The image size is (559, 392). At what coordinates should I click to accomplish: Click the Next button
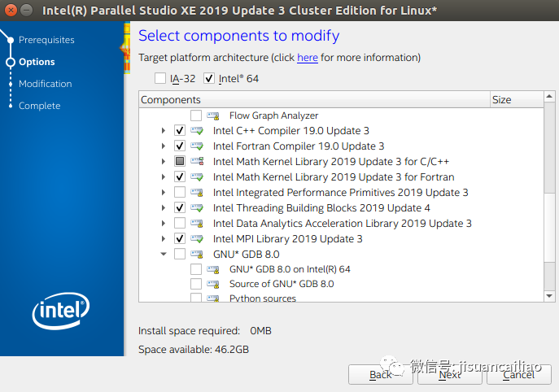pyautogui.click(x=449, y=375)
